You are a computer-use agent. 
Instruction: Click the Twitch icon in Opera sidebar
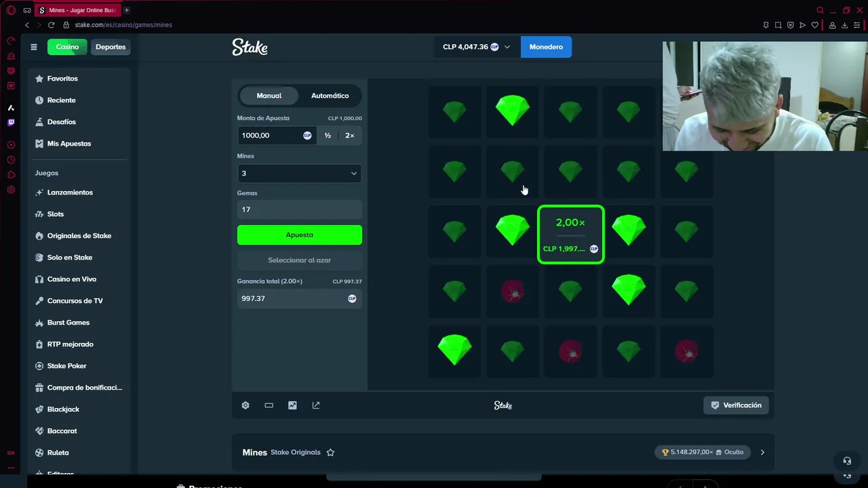pos(11,123)
